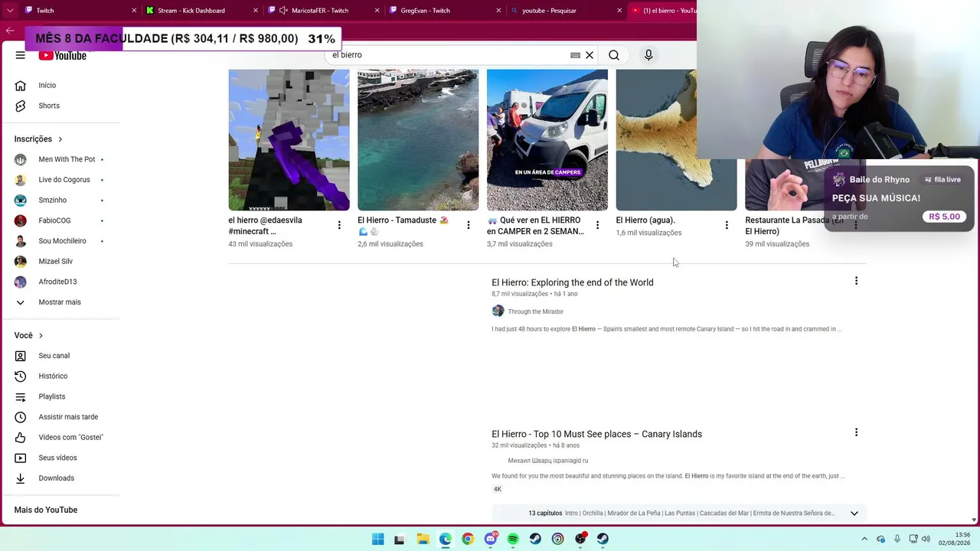Open the Seus vídeos icon
980x551 pixels.
(x=21, y=458)
